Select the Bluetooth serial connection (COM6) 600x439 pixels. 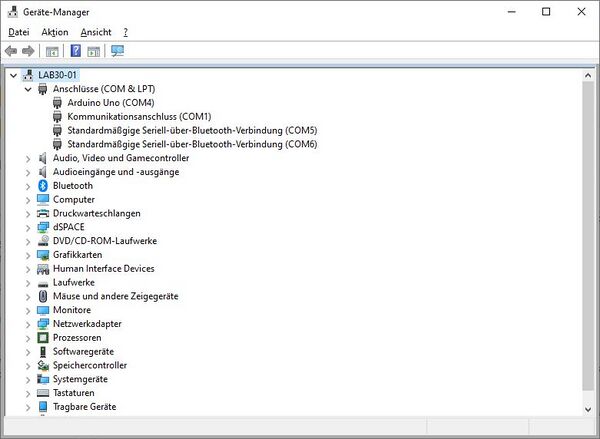coord(192,144)
